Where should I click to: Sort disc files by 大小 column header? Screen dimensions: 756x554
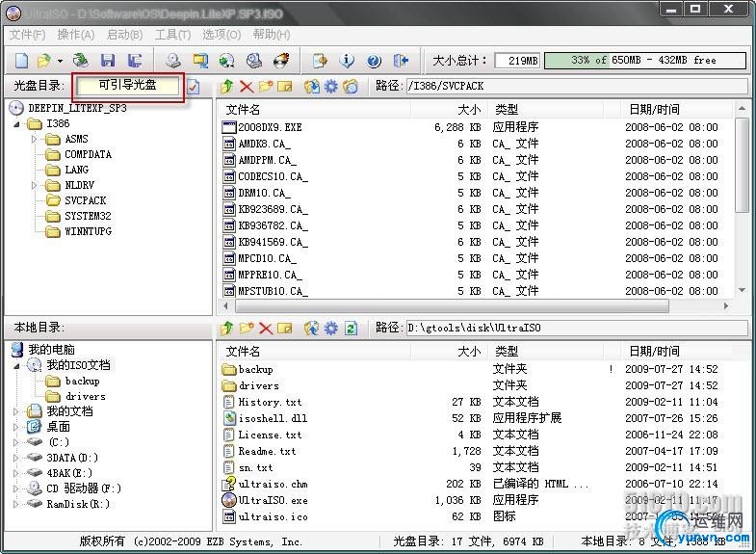tap(450, 110)
